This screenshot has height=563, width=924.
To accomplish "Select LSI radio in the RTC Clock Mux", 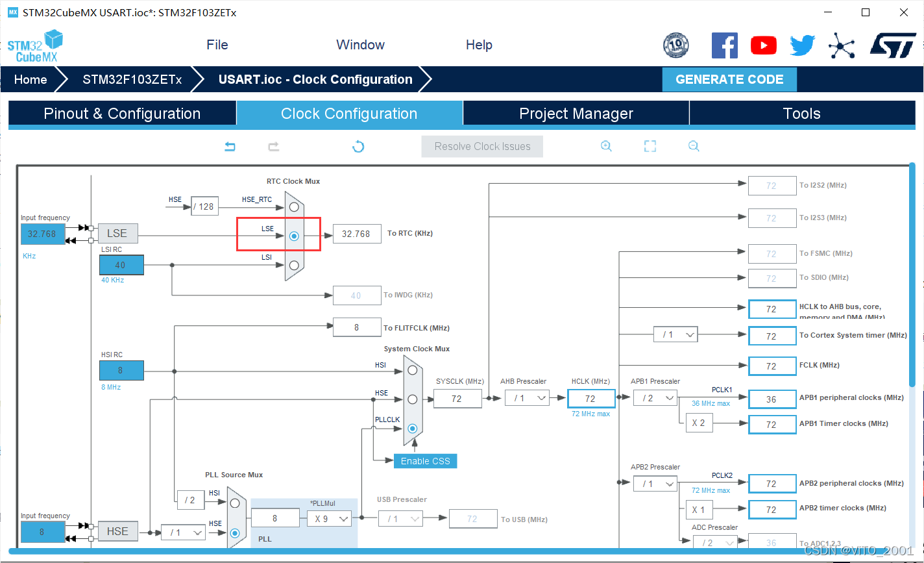I will coord(294,265).
